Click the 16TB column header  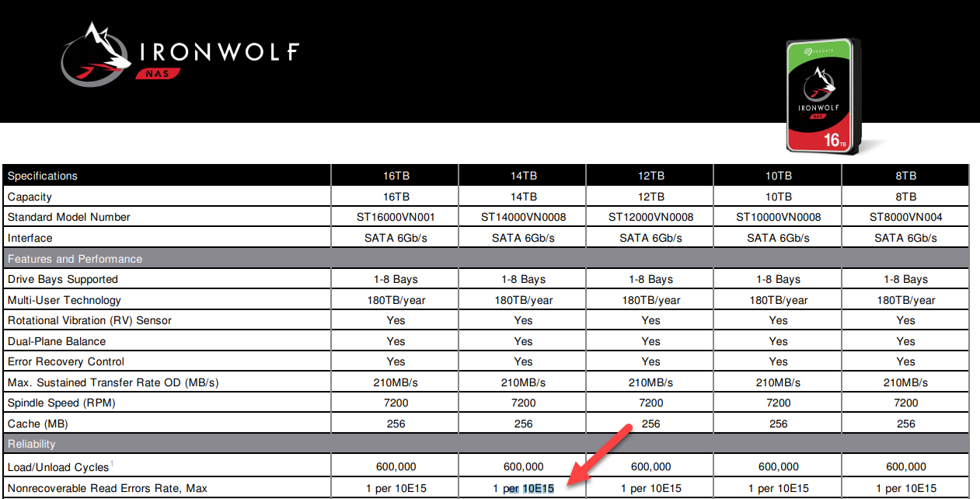click(396, 176)
